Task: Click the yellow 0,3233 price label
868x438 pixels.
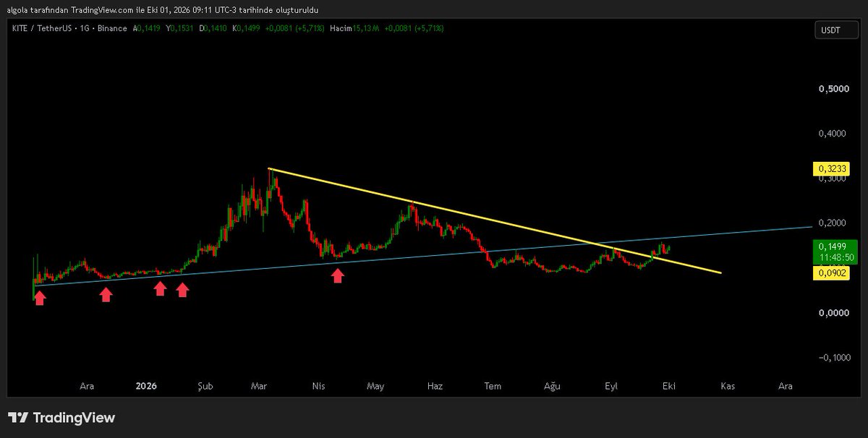Action: click(x=832, y=169)
